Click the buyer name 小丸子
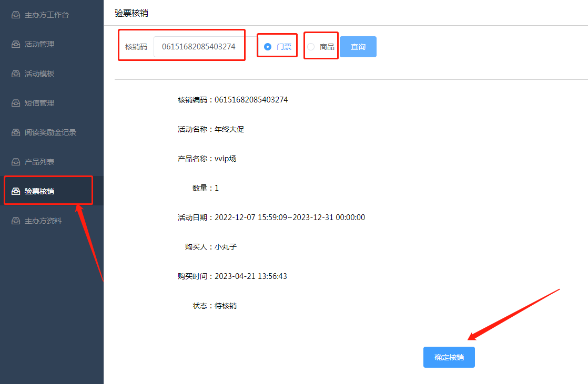Screen dimensions: 588x384 [226, 247]
